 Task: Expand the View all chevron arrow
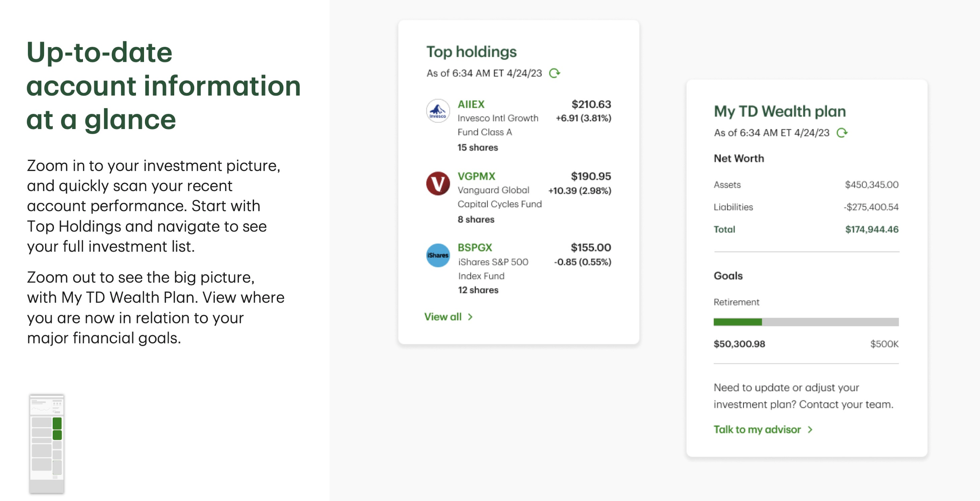470,317
